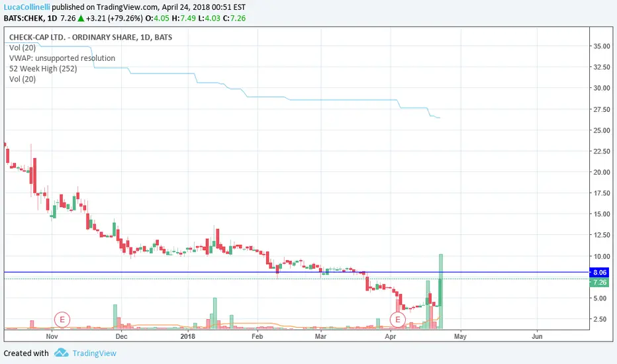Click the Feb date axis label
Viewport: 617px width, 364px height.
pos(257,336)
